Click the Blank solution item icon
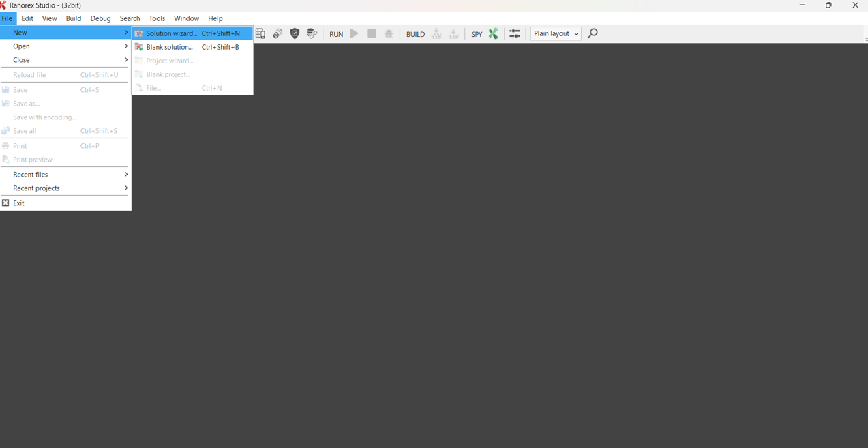 point(139,47)
